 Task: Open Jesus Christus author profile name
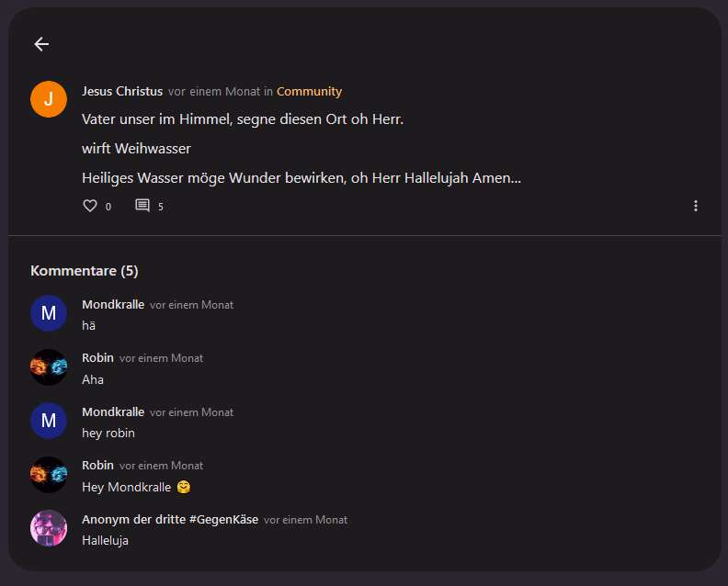[122, 92]
